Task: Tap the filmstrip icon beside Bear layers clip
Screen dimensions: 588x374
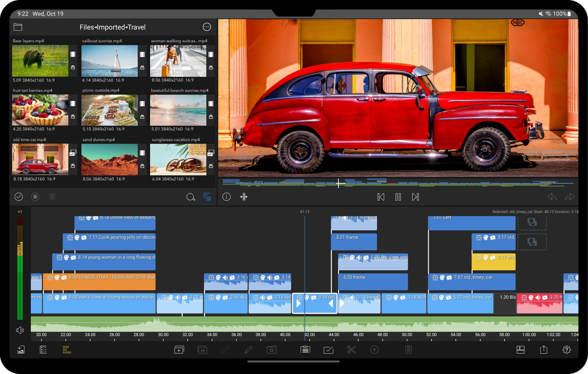Action: pyautogui.click(x=73, y=54)
